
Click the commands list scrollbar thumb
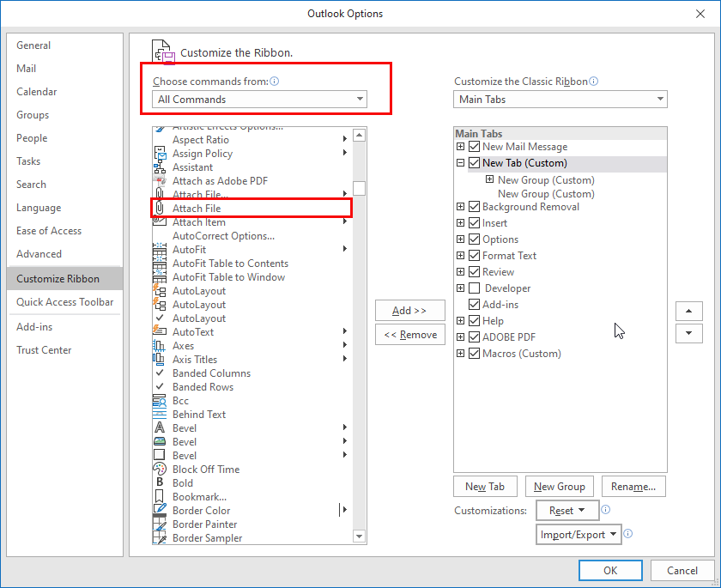point(359,188)
